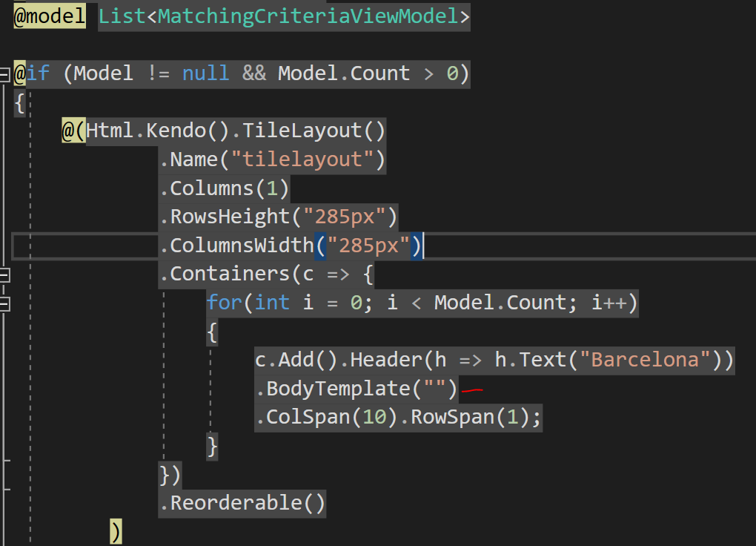Click the List type in the model declaration

coord(122,16)
